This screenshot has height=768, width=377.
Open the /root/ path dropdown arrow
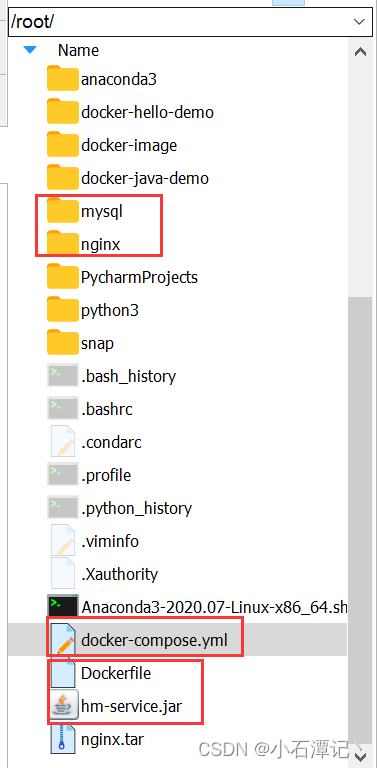359,22
